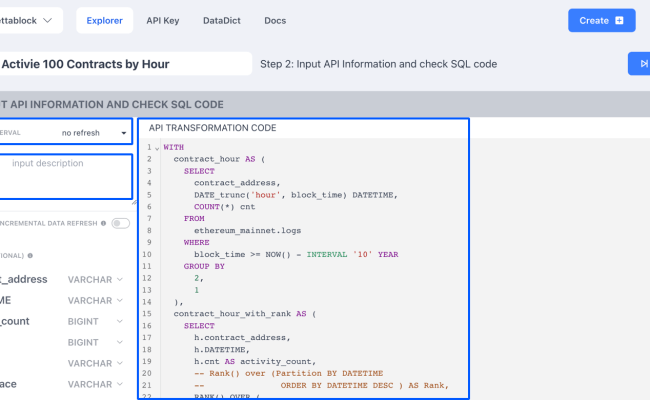650x400 pixels.
Task: Open the 'no refresh' interval dropdown
Action: [94, 133]
